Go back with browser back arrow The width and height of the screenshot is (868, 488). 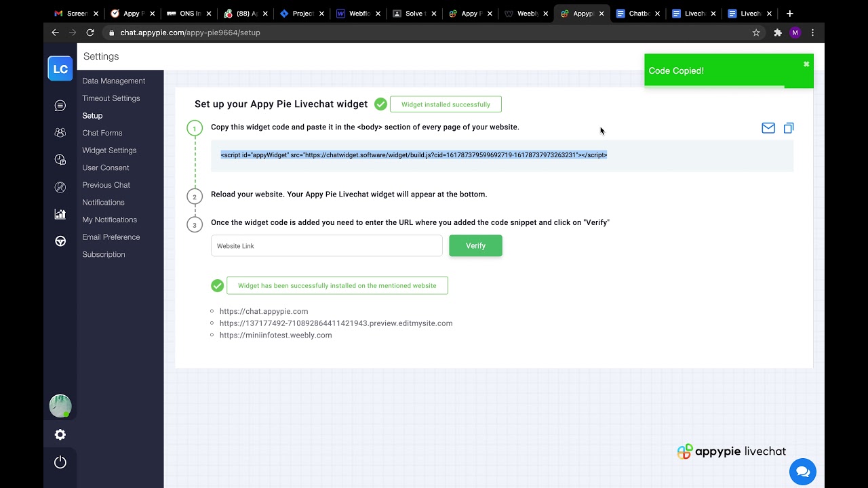(x=56, y=33)
